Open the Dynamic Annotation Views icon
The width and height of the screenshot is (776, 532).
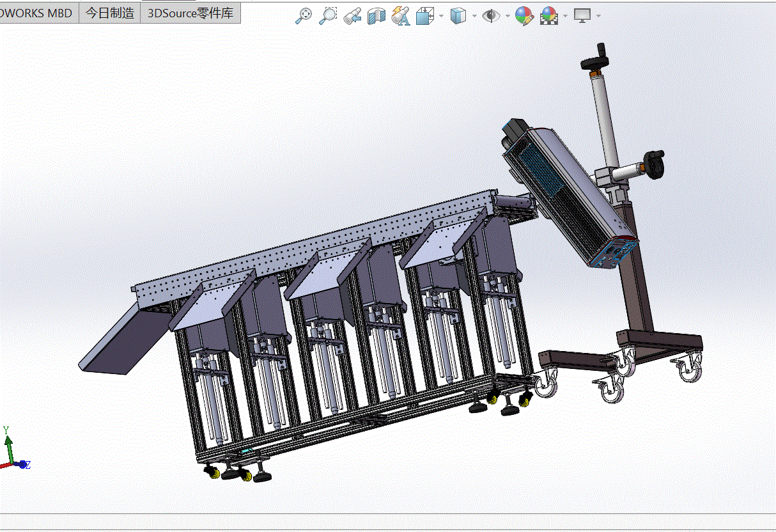(401, 15)
